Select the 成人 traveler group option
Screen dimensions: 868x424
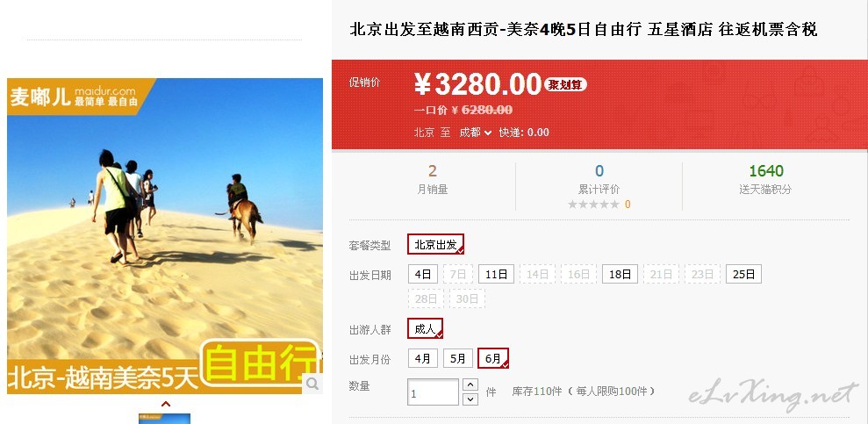pyautogui.click(x=425, y=329)
